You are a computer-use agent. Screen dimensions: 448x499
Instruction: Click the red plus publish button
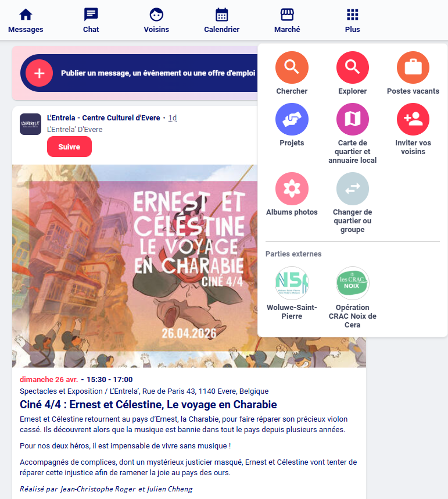click(39, 73)
